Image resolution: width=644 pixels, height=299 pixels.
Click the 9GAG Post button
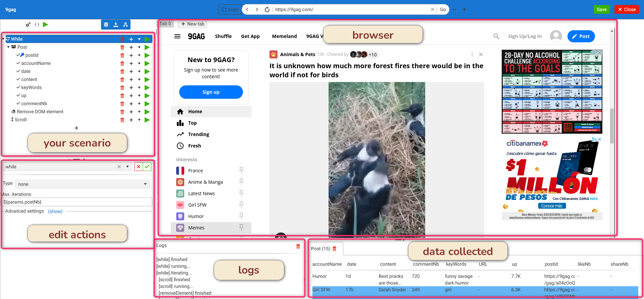[581, 36]
